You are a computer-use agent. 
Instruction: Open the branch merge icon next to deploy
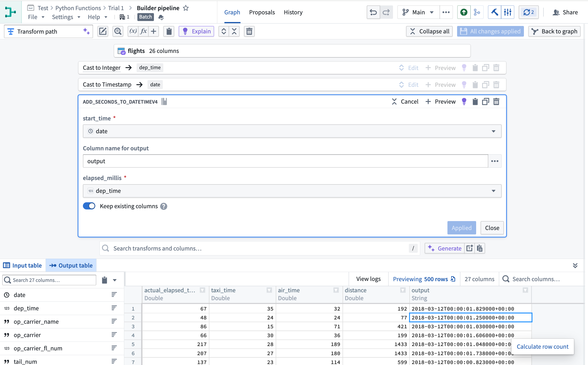coord(477,12)
